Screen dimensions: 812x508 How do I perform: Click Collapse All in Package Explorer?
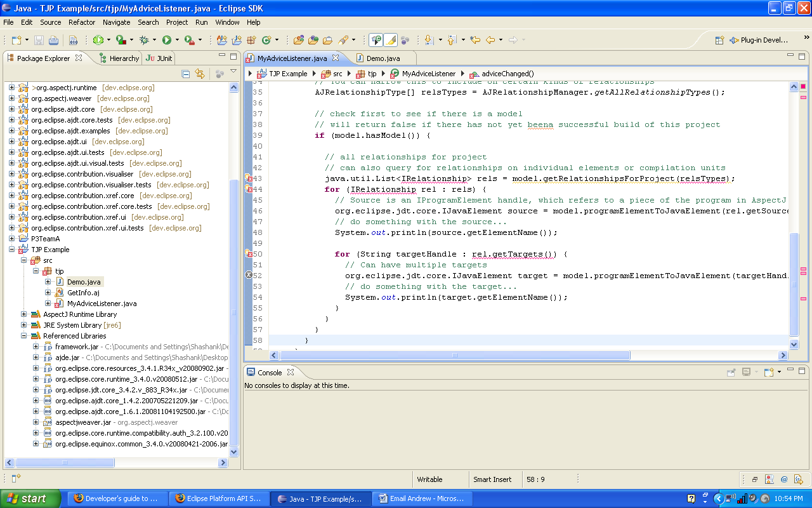pyautogui.click(x=186, y=74)
